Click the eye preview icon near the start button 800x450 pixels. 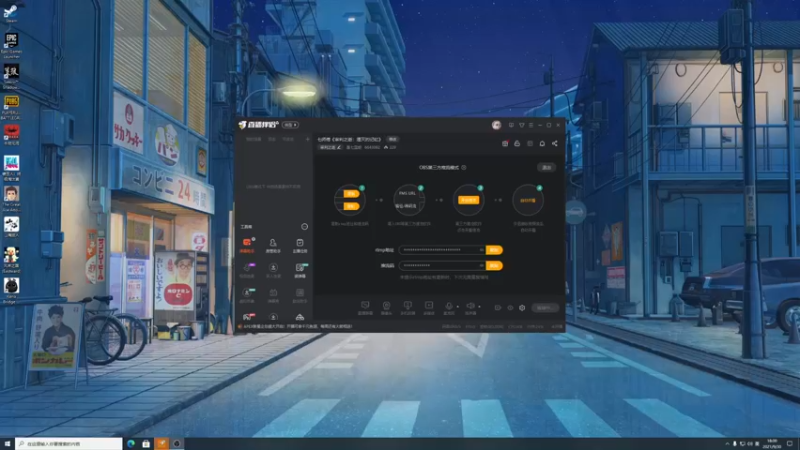pos(510,308)
